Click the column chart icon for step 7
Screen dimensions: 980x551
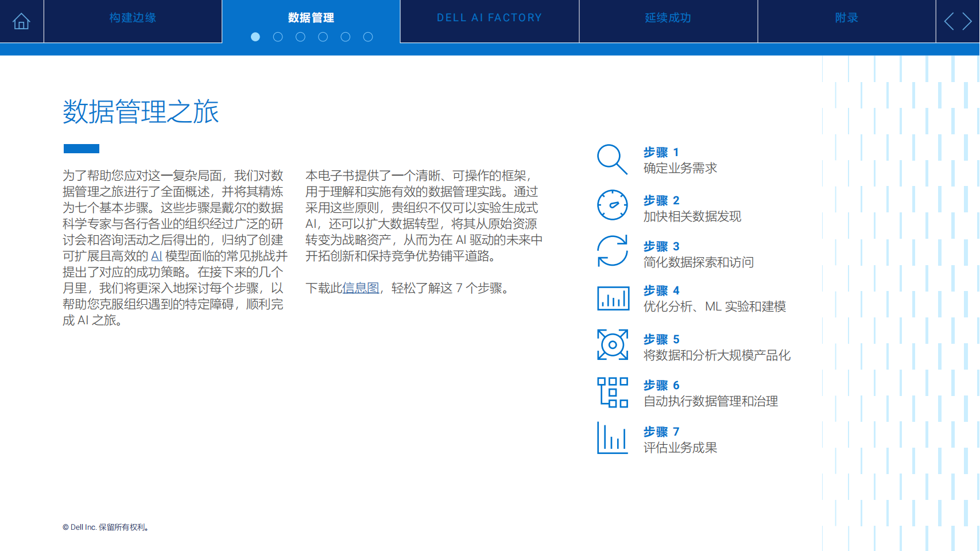pos(612,438)
